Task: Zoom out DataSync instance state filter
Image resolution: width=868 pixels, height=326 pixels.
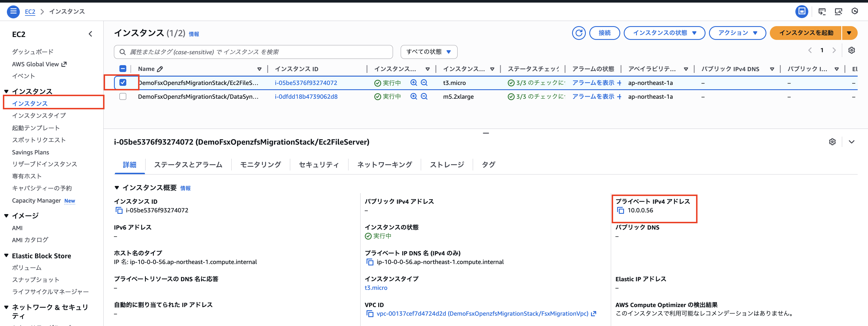Action: click(424, 97)
